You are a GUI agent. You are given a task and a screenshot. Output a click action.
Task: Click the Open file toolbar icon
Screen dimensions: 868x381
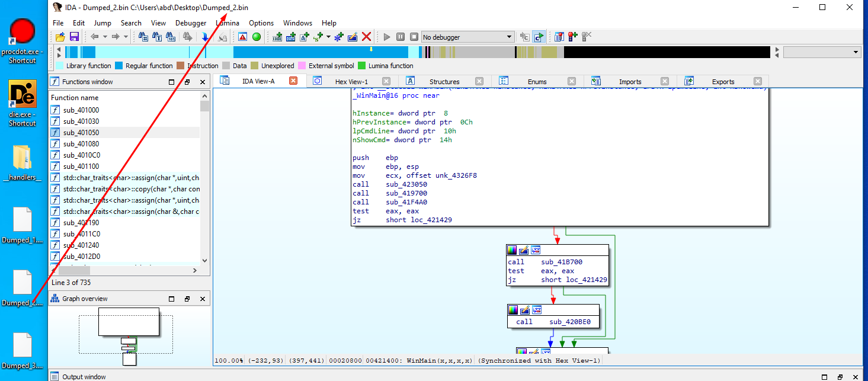pyautogui.click(x=60, y=37)
